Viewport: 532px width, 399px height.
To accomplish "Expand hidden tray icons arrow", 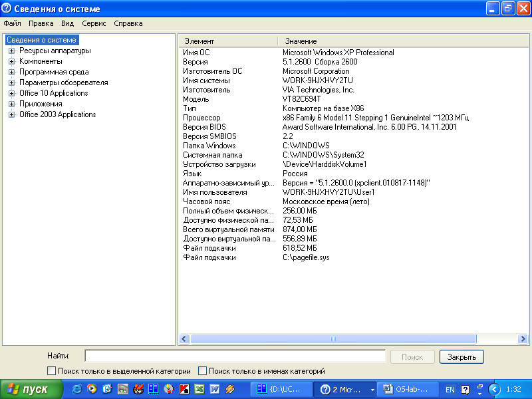I will [x=494, y=389].
